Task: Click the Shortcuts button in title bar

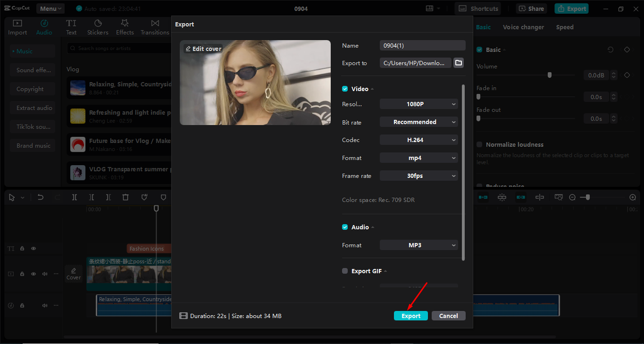Action: 478,9
